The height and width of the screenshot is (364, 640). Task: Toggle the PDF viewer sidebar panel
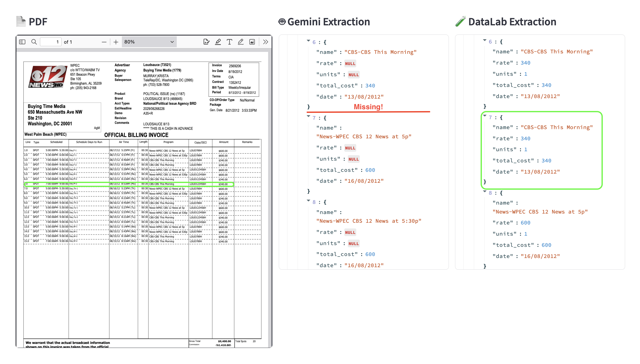coord(22,42)
